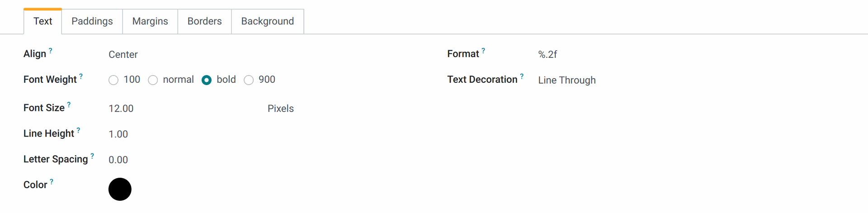Click the Text Decoration help icon

522,77
